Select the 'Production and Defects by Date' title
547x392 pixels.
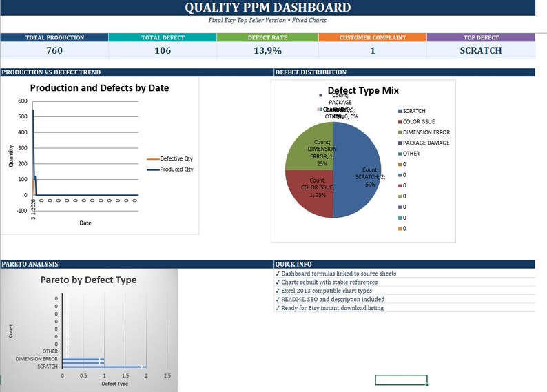coord(99,88)
